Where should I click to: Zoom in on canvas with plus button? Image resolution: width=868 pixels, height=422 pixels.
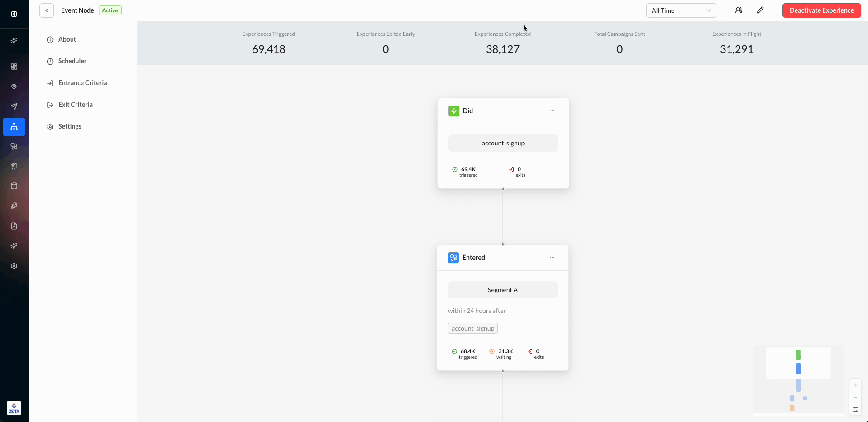(855, 385)
